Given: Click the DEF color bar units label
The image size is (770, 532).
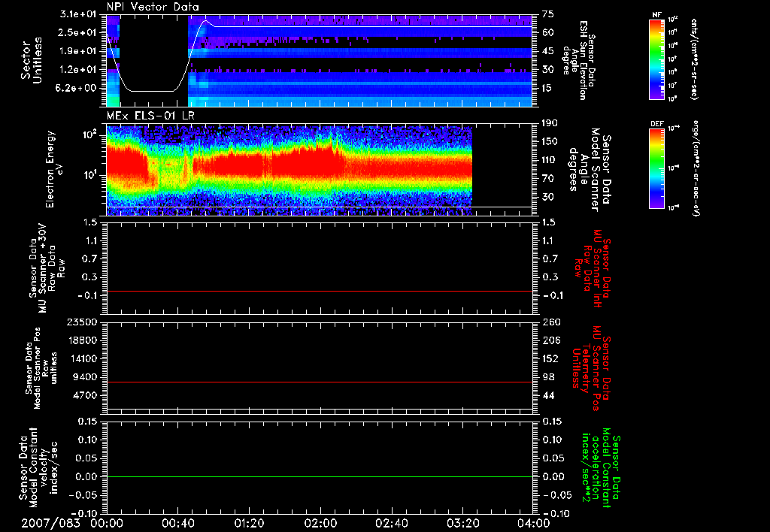Looking at the screenshot, I should pyautogui.click(x=696, y=168).
